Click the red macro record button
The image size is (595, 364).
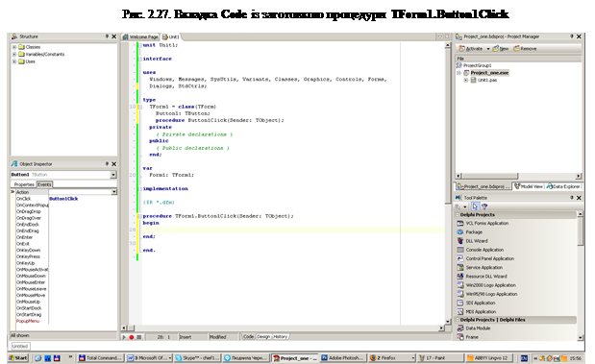pos(132,337)
